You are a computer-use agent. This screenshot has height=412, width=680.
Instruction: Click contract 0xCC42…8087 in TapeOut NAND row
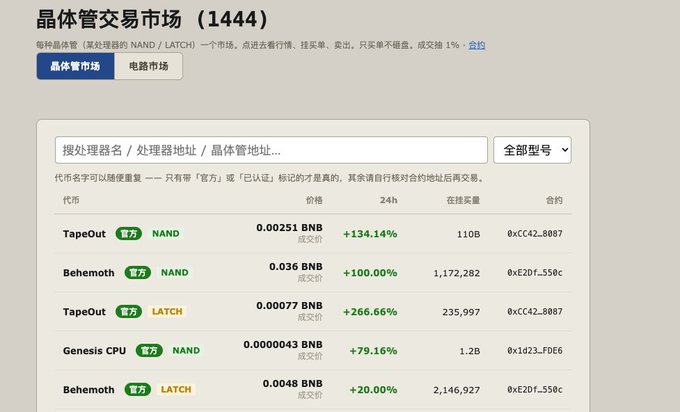[x=535, y=234]
